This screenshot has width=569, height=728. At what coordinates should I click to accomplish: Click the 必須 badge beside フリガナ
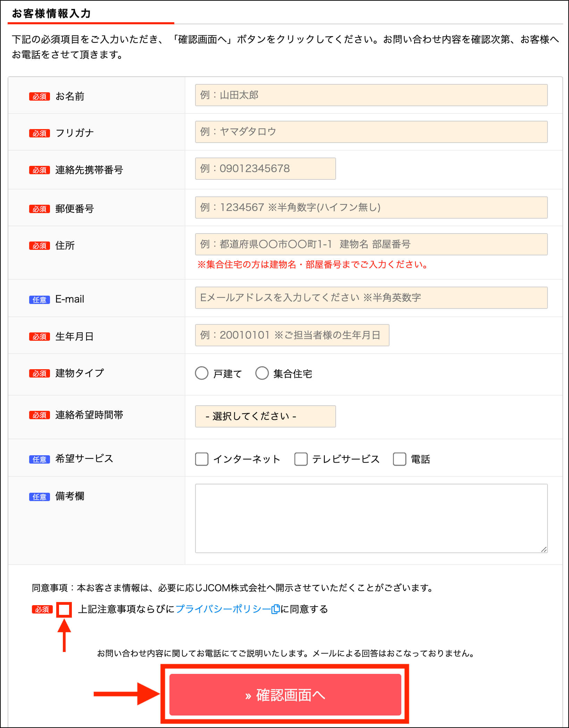pos(40,133)
